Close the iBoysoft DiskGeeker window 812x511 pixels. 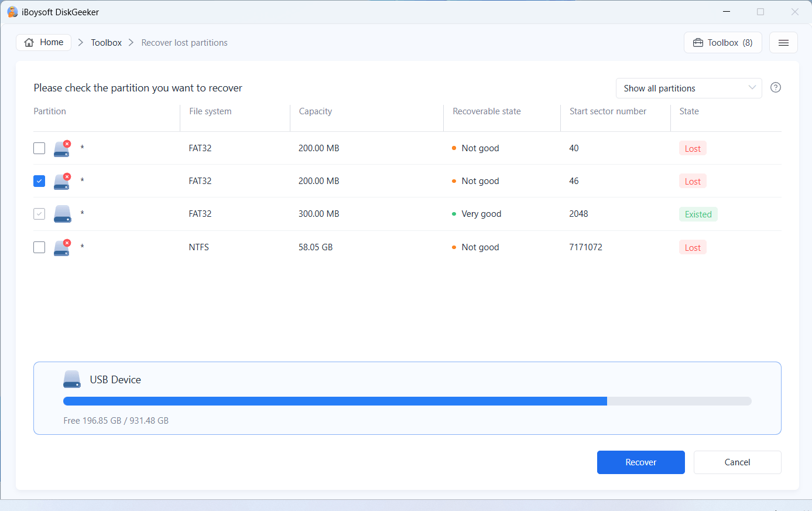(794, 12)
